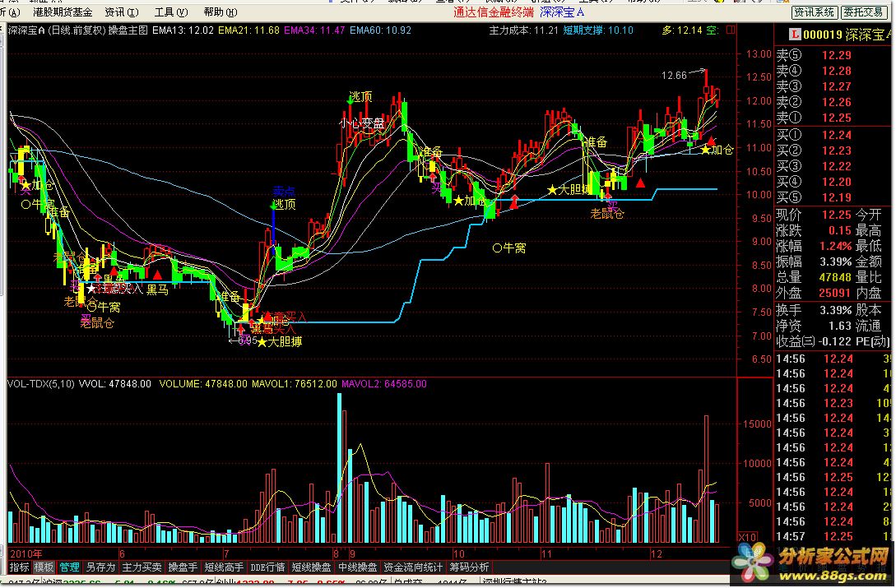Click the EMA21: 11.68 indicator value

tap(249, 30)
